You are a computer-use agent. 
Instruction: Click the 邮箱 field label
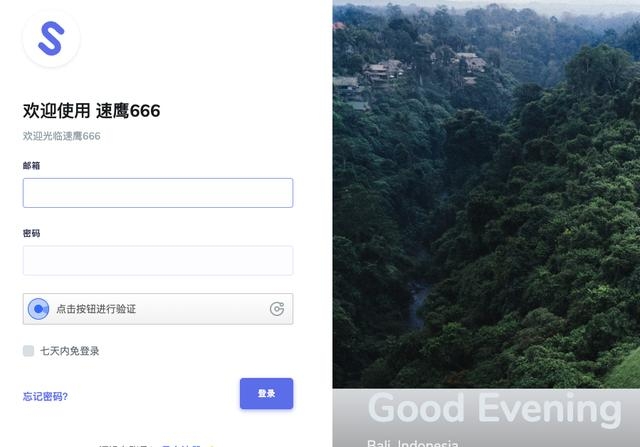[31, 165]
